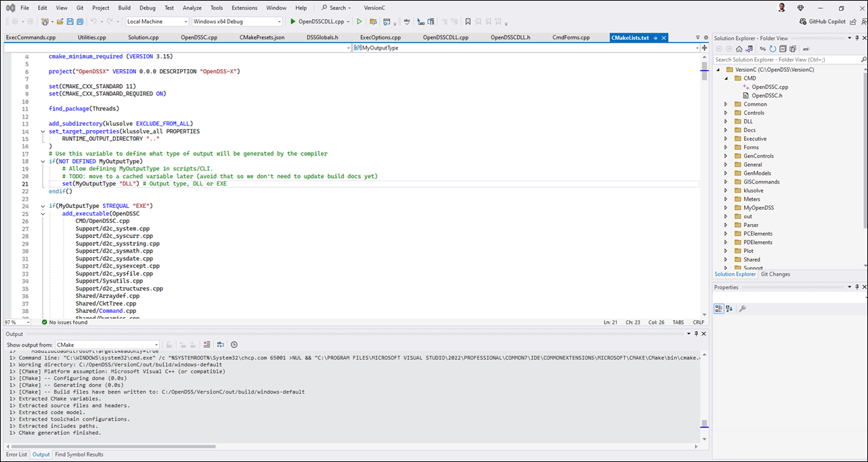Toggle a bookmark on the current line
Image resolution: width=868 pixels, height=462 pixels.
pos(469,21)
